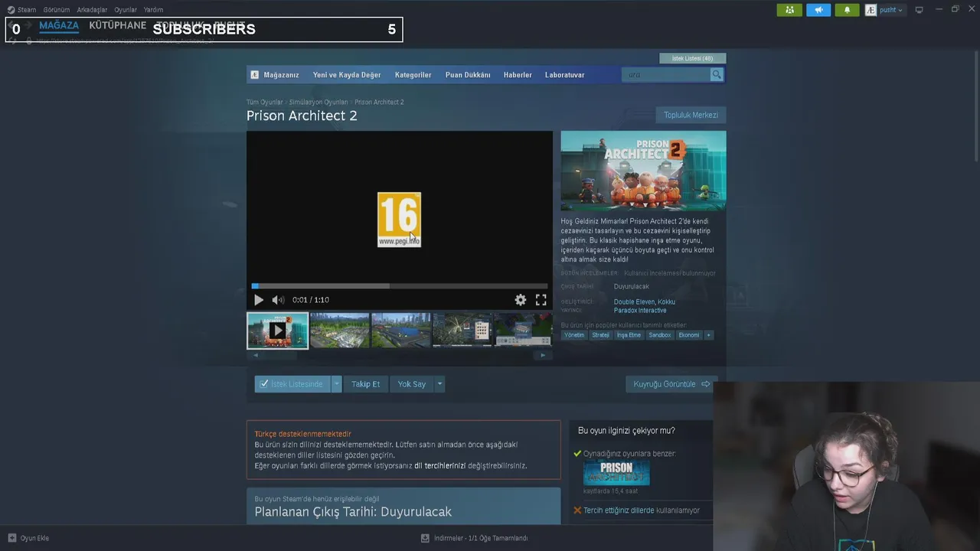Play the trailer video
Image resolution: width=980 pixels, height=551 pixels.
pyautogui.click(x=258, y=300)
